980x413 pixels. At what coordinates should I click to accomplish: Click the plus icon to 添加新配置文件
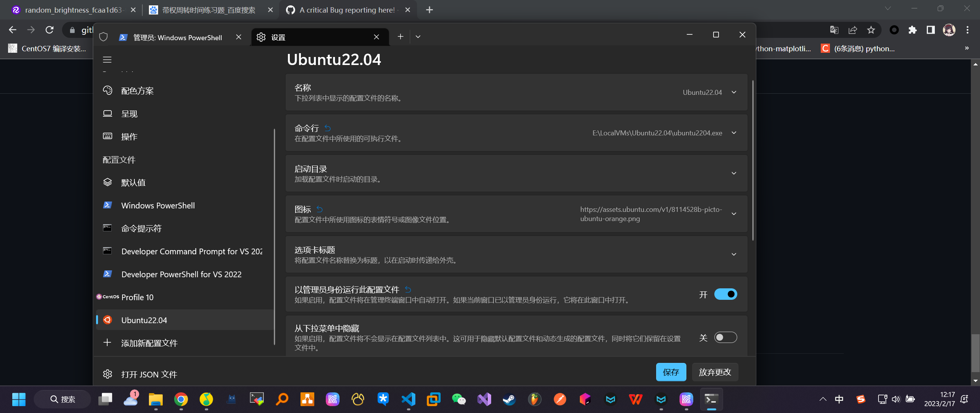click(x=107, y=343)
